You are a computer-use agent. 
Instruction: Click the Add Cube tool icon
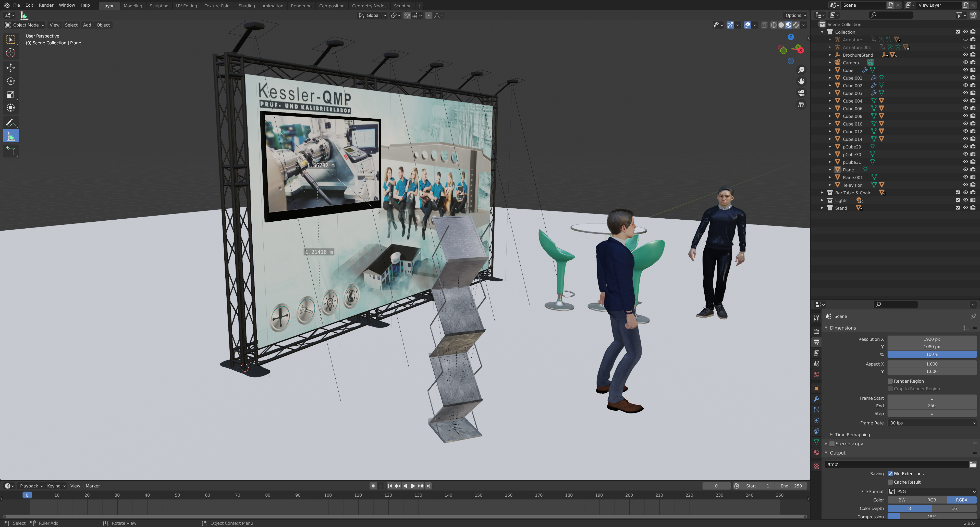pyautogui.click(x=11, y=151)
